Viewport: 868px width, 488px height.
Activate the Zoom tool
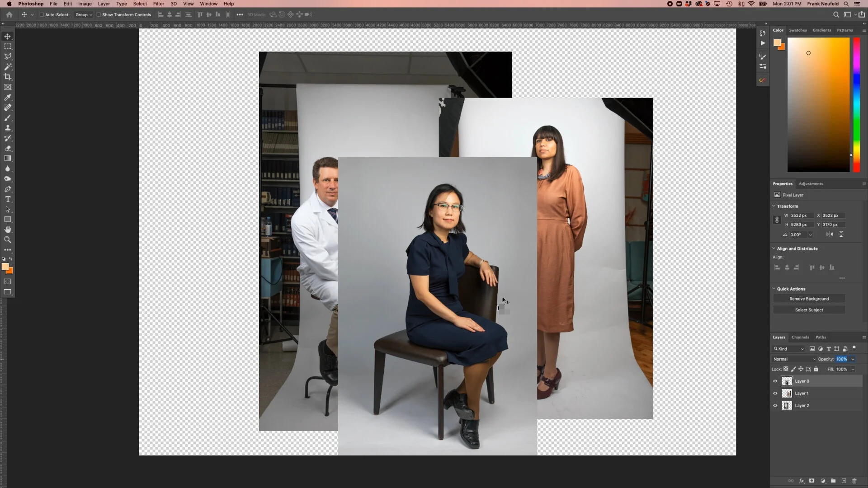point(8,239)
